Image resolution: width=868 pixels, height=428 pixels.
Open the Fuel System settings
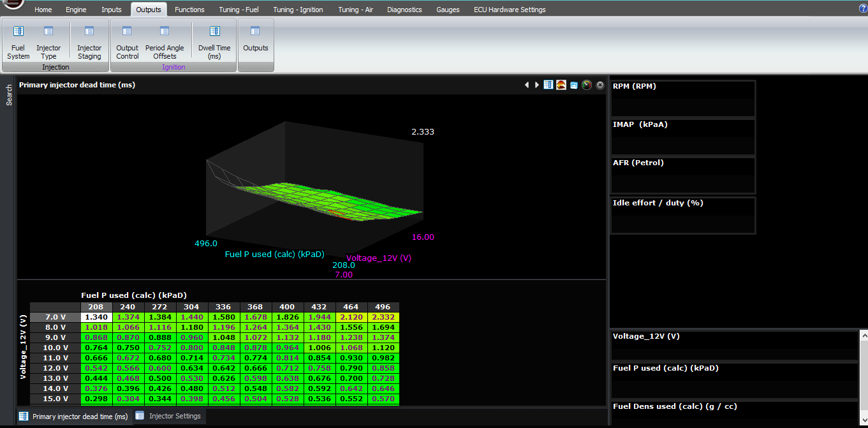click(18, 43)
